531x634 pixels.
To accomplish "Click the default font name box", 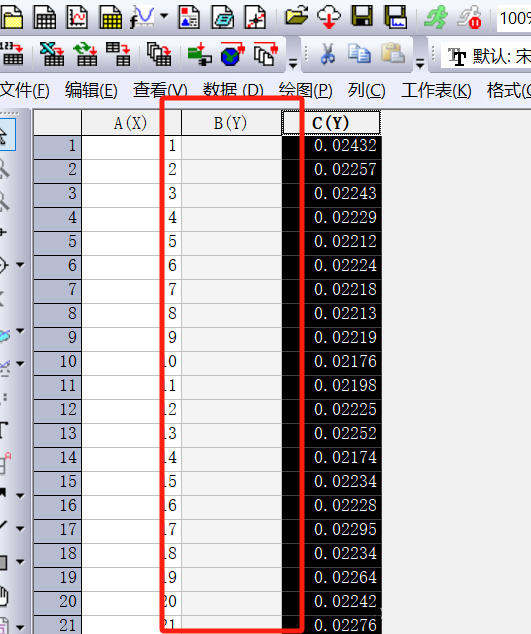I will [x=487, y=56].
